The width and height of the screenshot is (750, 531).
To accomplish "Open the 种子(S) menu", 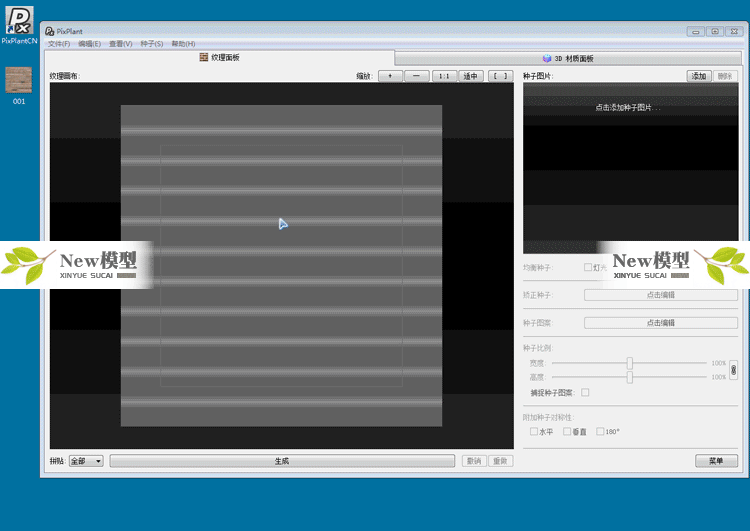I will pyautogui.click(x=152, y=44).
